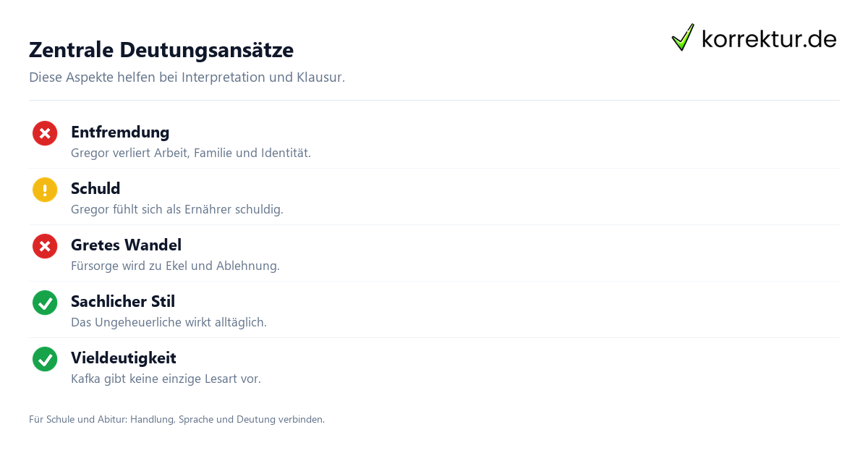The height and width of the screenshot is (456, 868).
Task: Click the green checkmark beside Vieldeutigkeit
Action: pyautogui.click(x=45, y=359)
